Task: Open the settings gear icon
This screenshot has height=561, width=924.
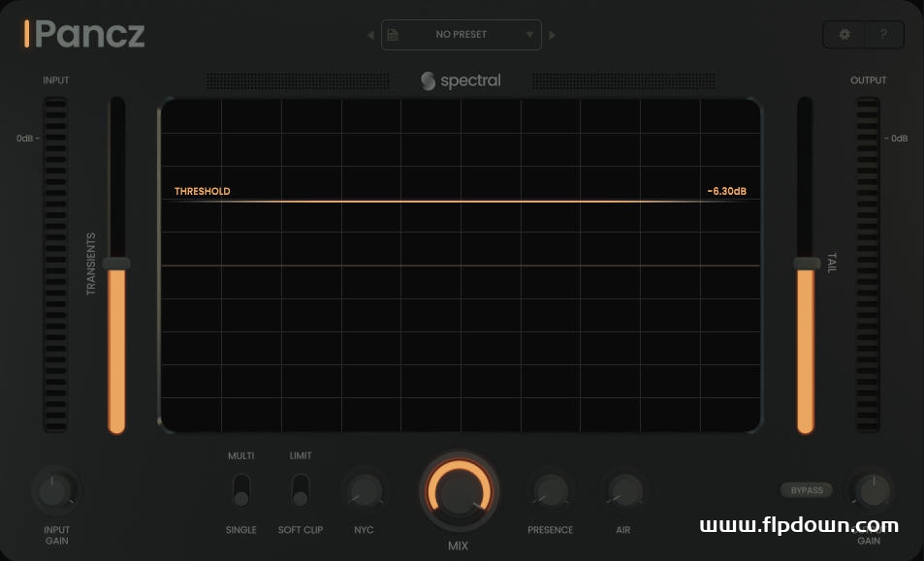Action: click(844, 35)
